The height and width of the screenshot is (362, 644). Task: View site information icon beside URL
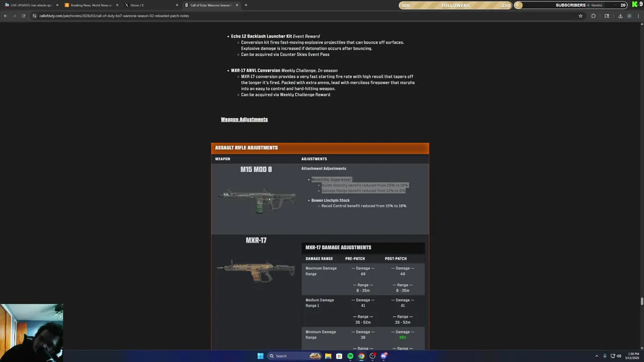(x=34, y=16)
